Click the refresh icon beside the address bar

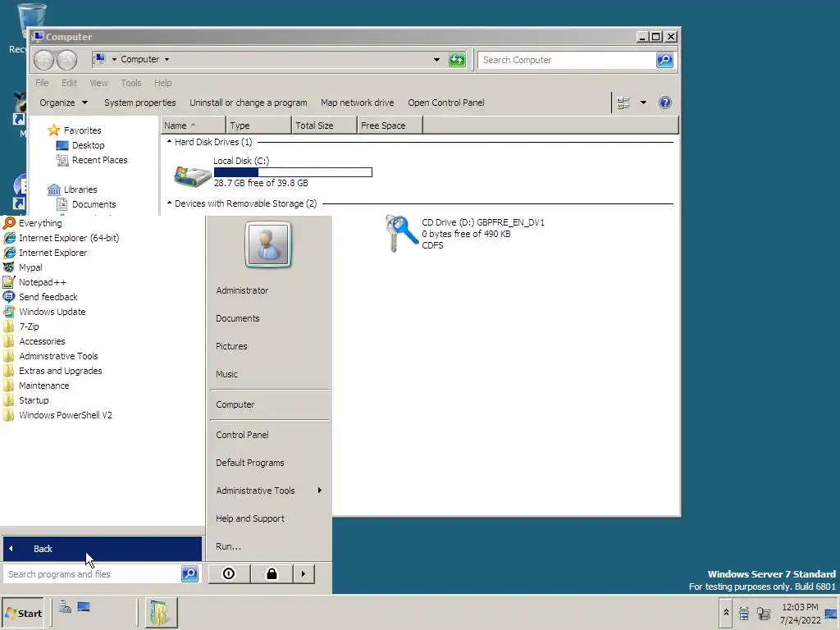tap(457, 59)
